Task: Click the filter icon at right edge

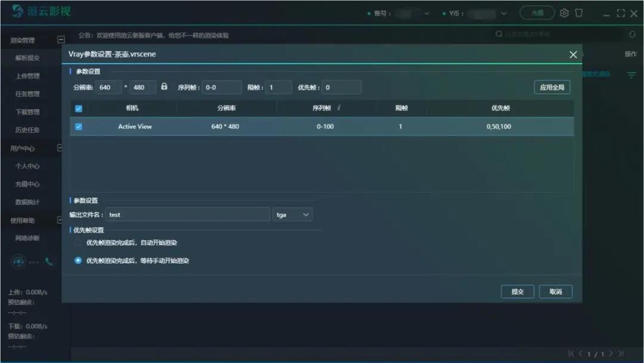Action: pyautogui.click(x=631, y=75)
